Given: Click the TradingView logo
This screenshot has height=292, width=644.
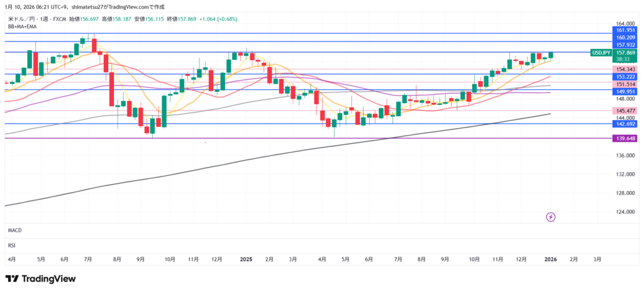Looking at the screenshot, I should [40, 278].
